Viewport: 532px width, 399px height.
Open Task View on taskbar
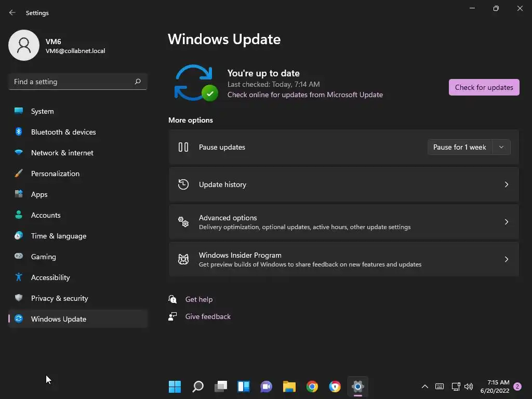click(220, 387)
